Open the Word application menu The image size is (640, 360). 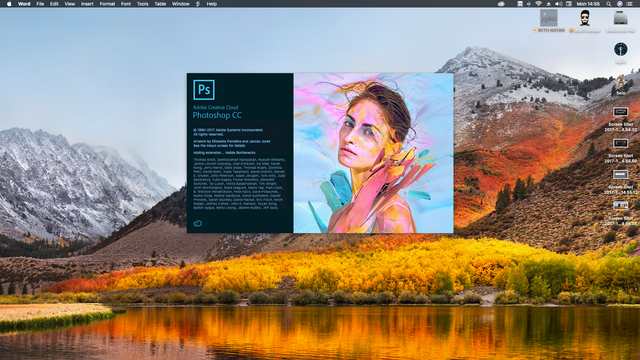tap(24, 4)
